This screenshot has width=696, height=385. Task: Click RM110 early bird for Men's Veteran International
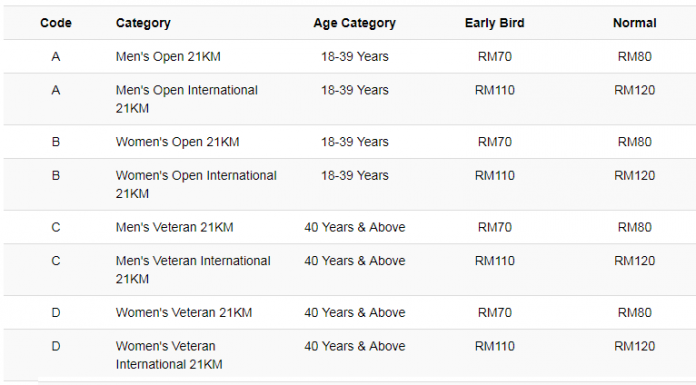click(x=494, y=261)
